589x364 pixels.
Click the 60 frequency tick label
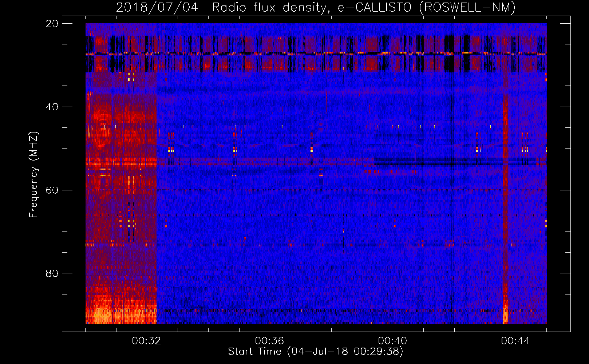coord(52,190)
